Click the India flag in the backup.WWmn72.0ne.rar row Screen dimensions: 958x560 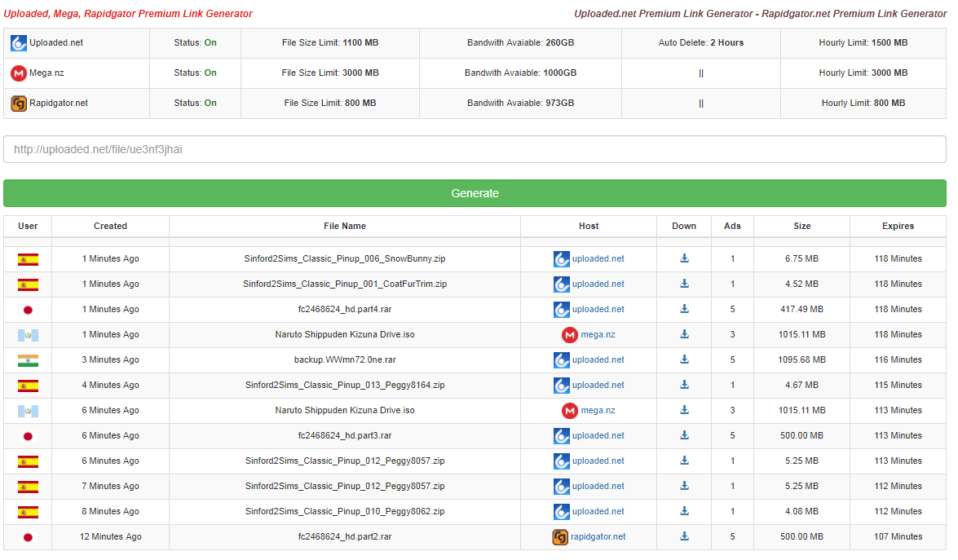(x=28, y=361)
